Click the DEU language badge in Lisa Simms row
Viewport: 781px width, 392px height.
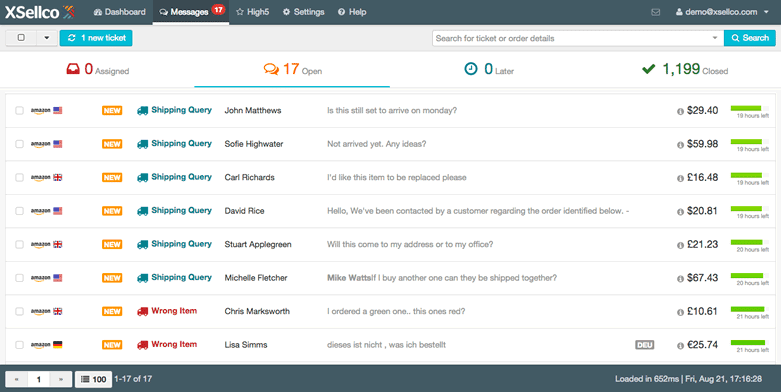point(645,345)
